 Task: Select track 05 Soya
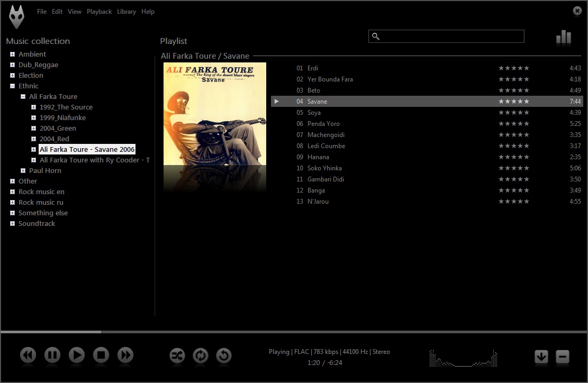click(426, 113)
